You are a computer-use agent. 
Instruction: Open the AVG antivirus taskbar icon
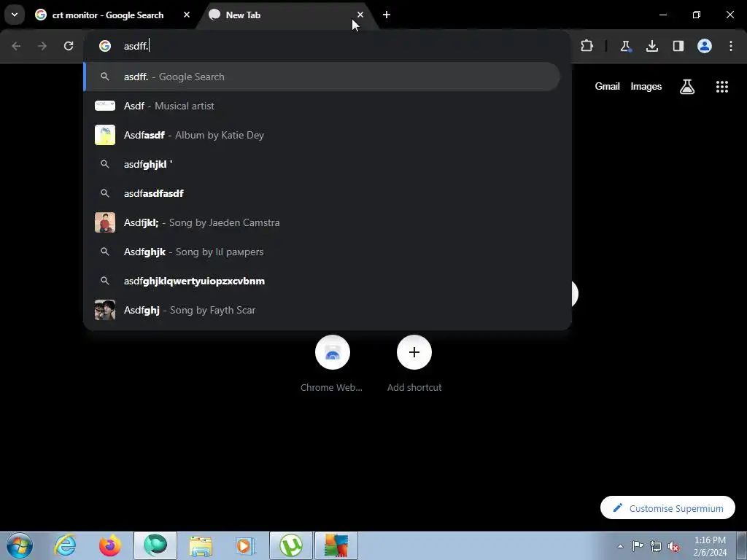(336, 545)
